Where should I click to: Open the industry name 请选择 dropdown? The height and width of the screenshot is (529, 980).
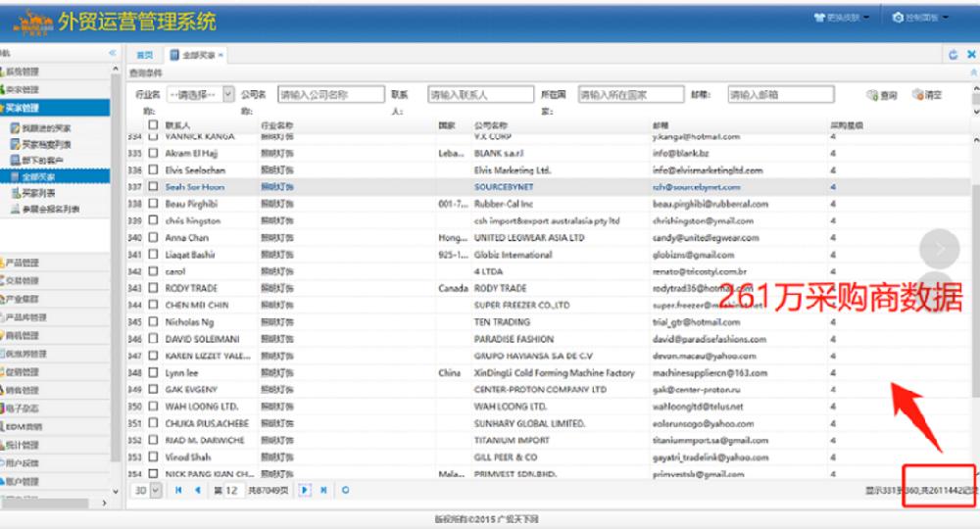pos(201,94)
